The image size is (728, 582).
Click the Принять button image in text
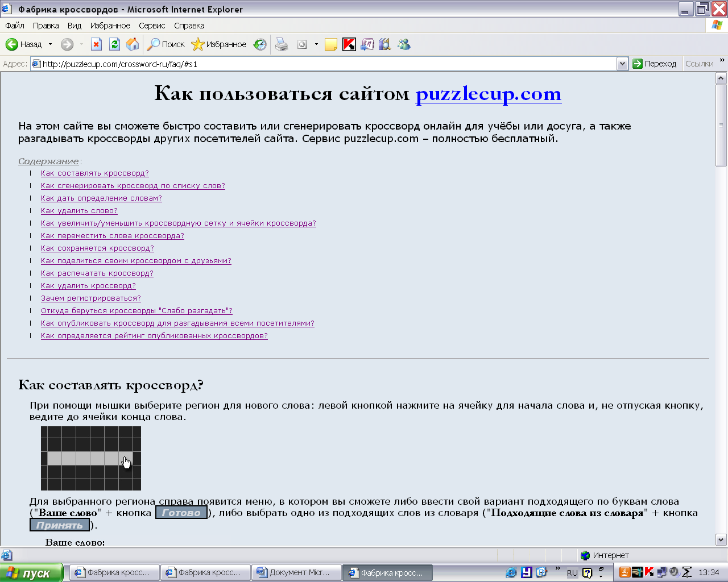tap(60, 525)
